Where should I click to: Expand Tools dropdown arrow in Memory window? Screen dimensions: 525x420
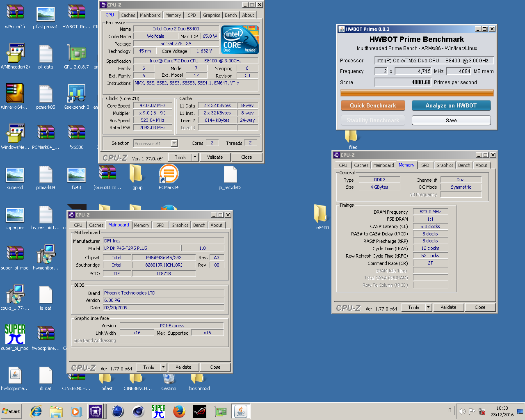click(x=429, y=307)
